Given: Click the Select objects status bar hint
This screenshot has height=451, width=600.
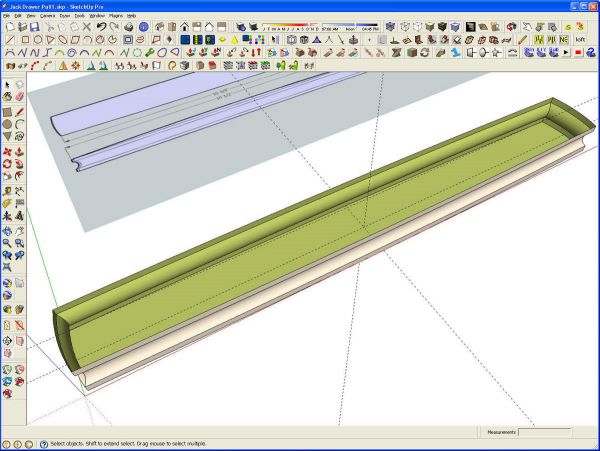Looking at the screenshot, I should (129, 444).
